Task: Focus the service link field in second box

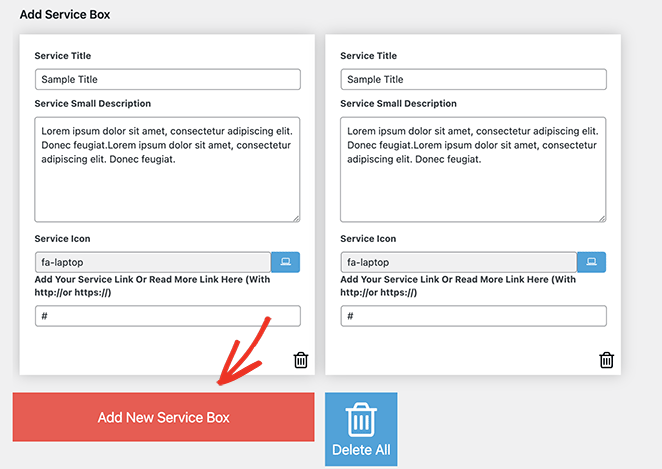Action: (x=473, y=316)
